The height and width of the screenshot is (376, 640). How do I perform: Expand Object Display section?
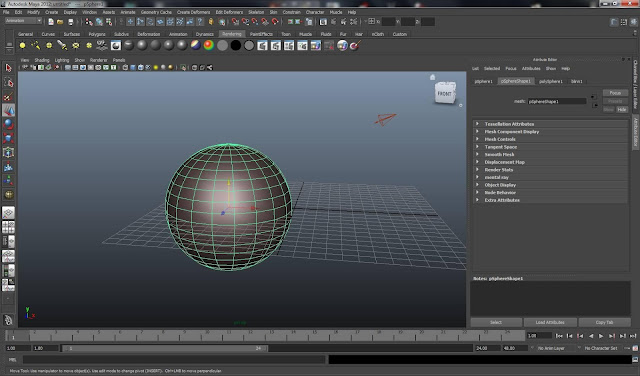[551, 185]
